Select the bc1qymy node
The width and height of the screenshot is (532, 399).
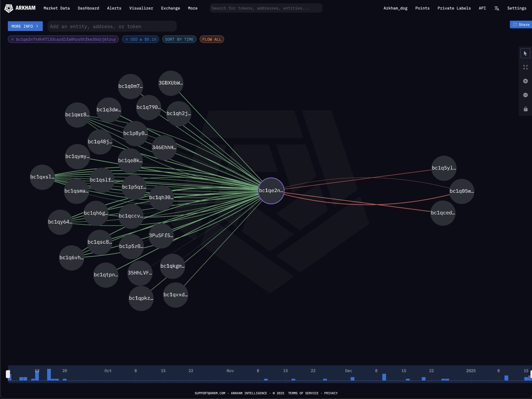click(x=78, y=157)
